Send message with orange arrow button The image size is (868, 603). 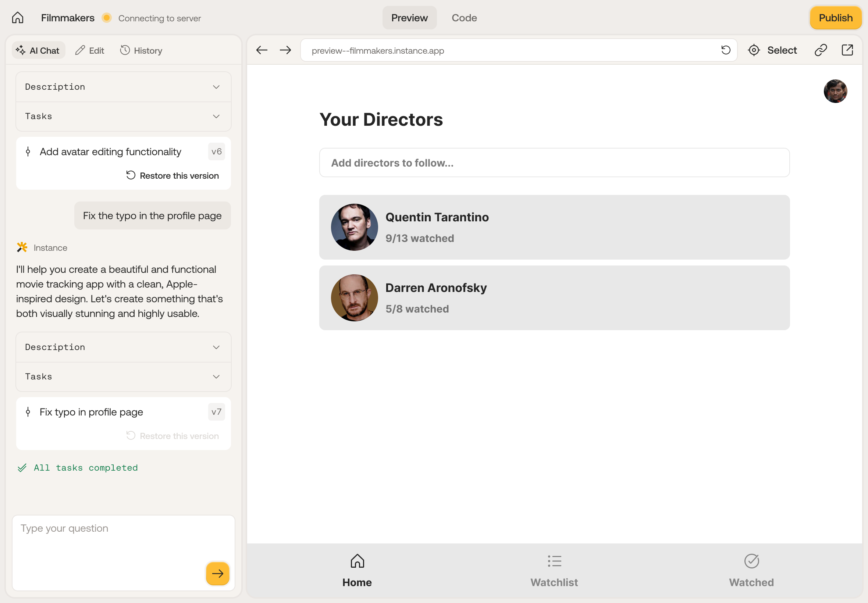coord(217,573)
